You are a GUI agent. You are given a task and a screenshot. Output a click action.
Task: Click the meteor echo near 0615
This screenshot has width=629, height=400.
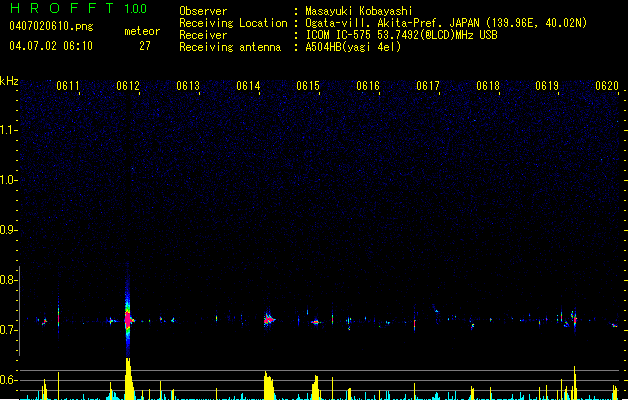tap(316, 322)
